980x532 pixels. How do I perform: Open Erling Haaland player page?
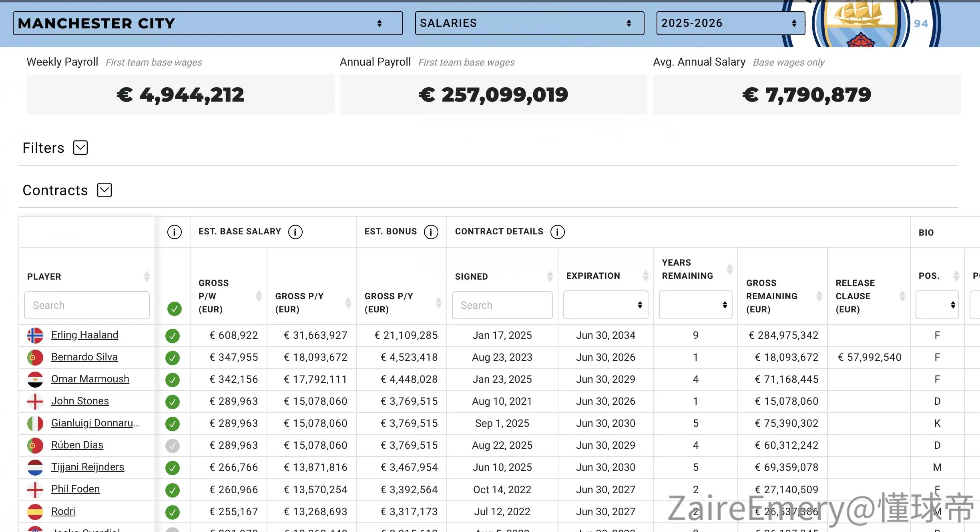tap(85, 335)
